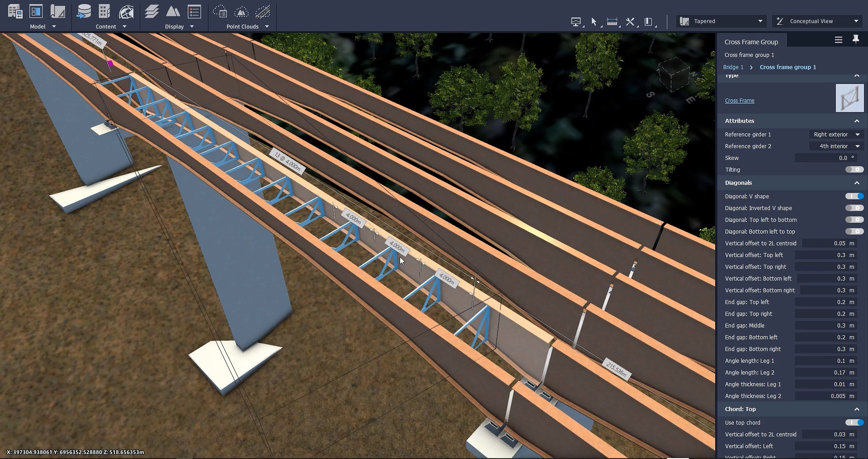The width and height of the screenshot is (868, 459).
Task: Click the Model Explorer panel icon
Action: [x=36, y=12]
